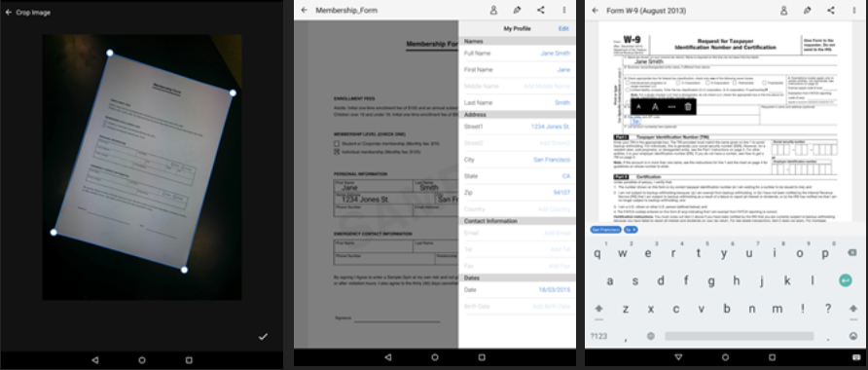Select the Zip row showing 94107
Screen dimensions: 868x370
(x=517, y=193)
